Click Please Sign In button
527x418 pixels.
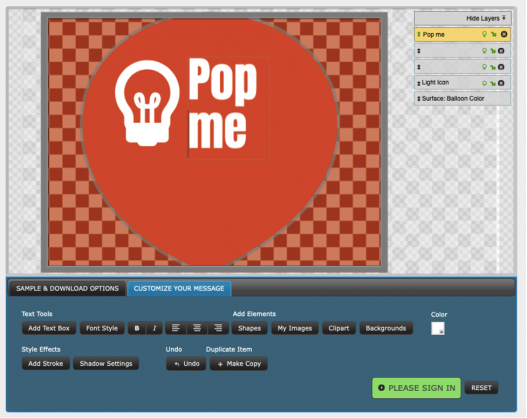click(x=416, y=388)
